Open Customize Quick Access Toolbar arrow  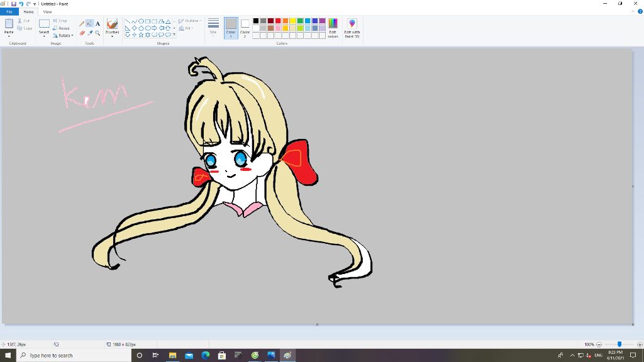[35, 4]
